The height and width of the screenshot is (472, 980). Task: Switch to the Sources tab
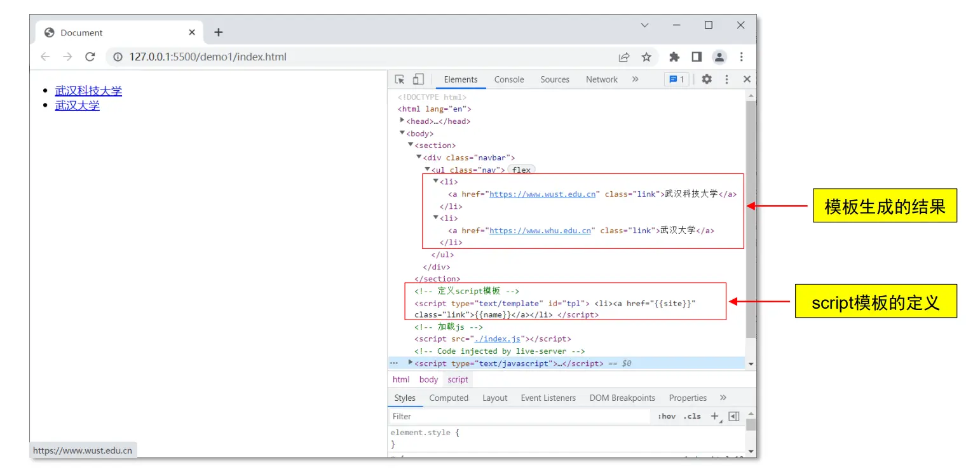point(555,79)
